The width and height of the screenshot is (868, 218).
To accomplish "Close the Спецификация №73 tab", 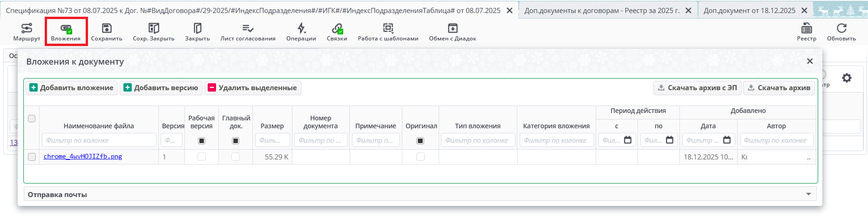I will (x=509, y=10).
